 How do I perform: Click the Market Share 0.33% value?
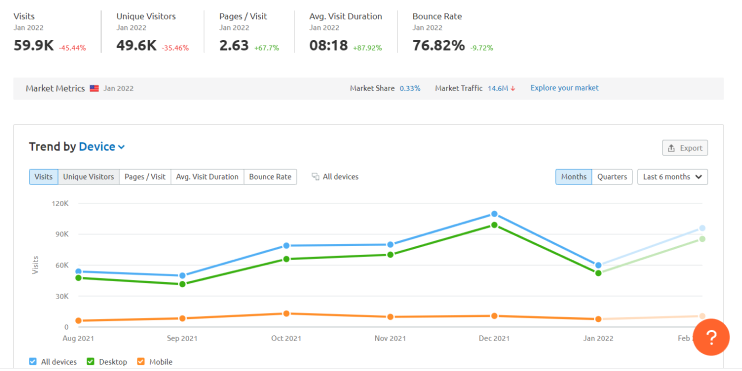[x=410, y=88]
